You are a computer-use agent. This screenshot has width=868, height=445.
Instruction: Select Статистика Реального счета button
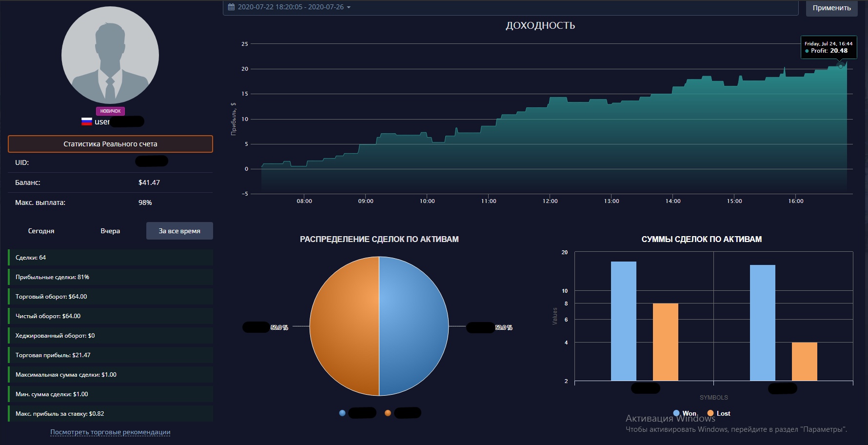[110, 144]
